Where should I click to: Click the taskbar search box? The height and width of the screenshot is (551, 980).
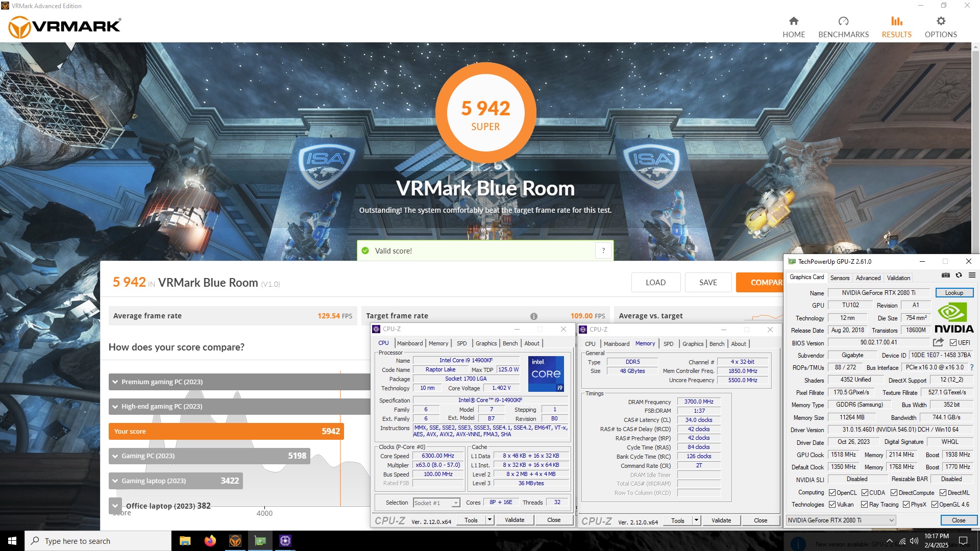(x=97, y=541)
